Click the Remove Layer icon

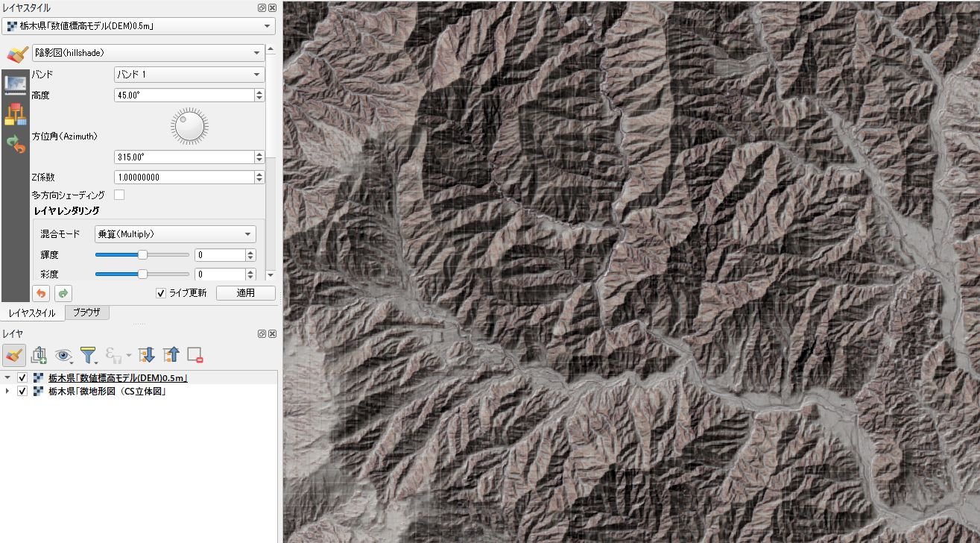coord(195,355)
